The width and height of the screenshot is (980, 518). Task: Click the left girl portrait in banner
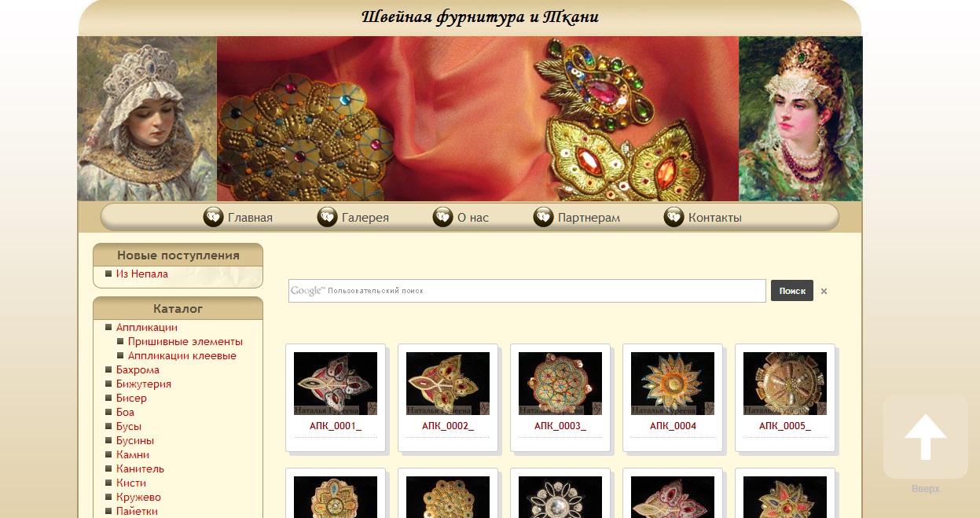(x=147, y=119)
